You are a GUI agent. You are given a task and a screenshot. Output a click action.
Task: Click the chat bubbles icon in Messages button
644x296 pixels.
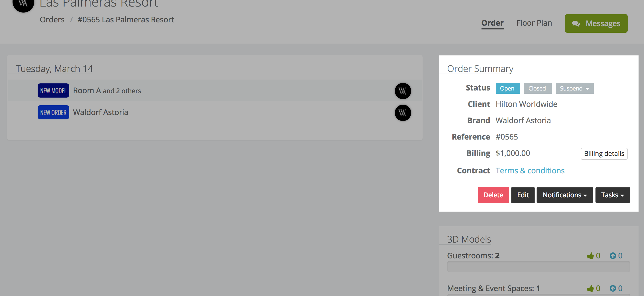(x=576, y=24)
